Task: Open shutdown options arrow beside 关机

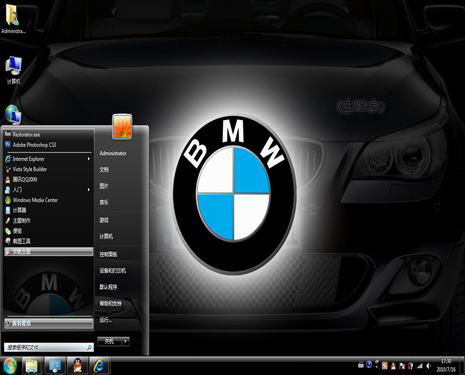Action: (x=125, y=341)
